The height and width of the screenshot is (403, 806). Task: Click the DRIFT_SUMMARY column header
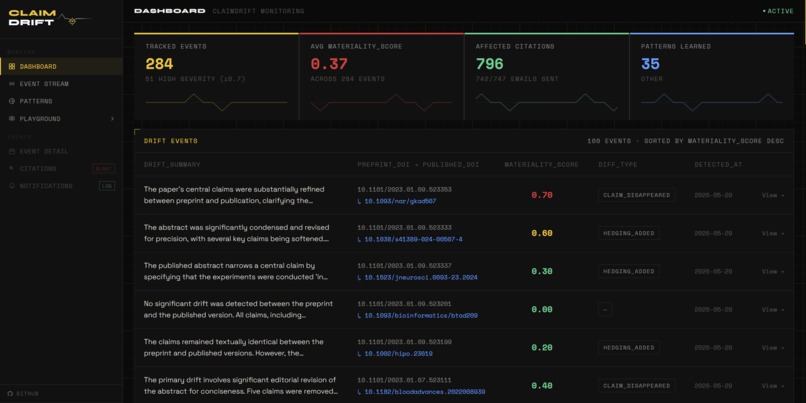172,164
